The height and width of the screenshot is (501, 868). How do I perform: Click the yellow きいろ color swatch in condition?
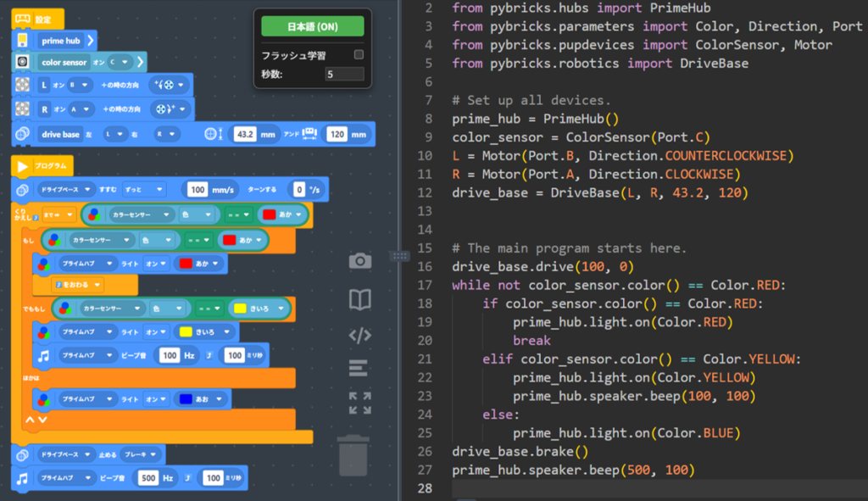pyautogui.click(x=239, y=309)
